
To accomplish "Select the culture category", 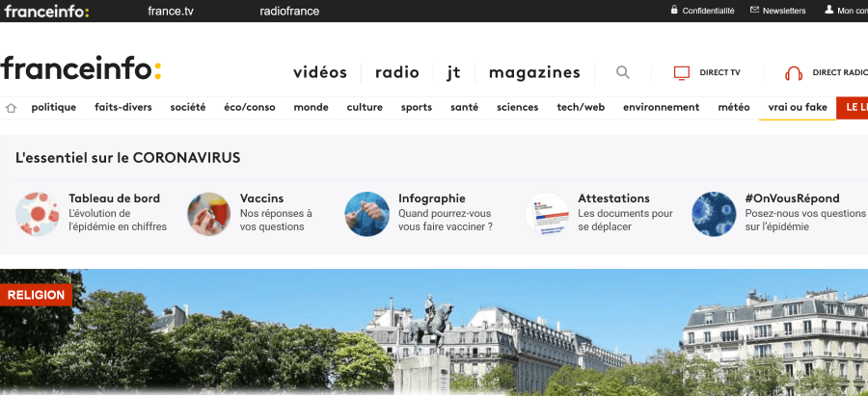I will coord(365,107).
